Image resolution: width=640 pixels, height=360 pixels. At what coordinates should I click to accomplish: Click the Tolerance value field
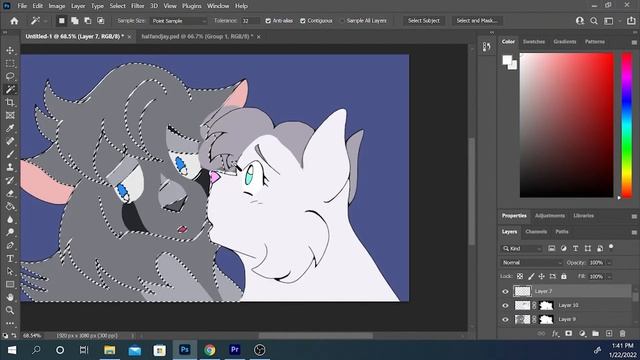(250, 21)
